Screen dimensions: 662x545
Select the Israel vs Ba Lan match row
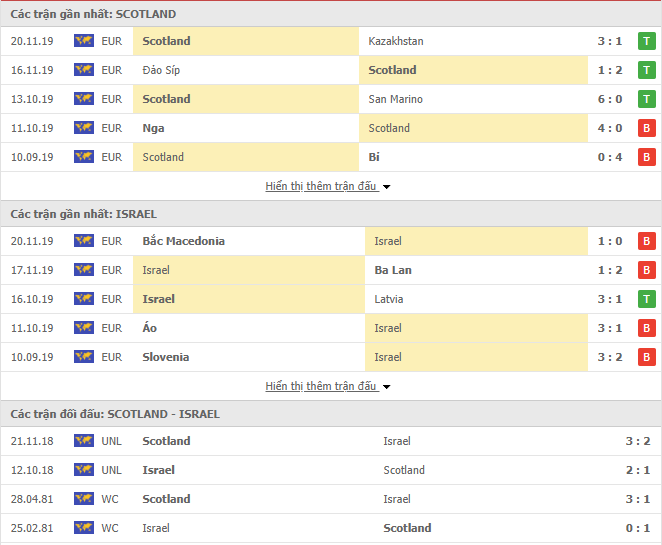click(x=331, y=270)
